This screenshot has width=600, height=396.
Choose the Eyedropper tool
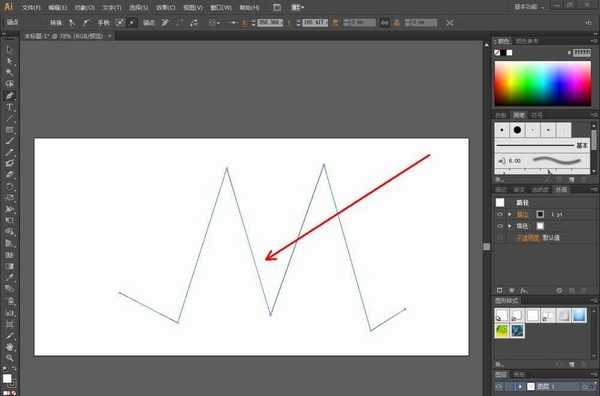coord(10,278)
